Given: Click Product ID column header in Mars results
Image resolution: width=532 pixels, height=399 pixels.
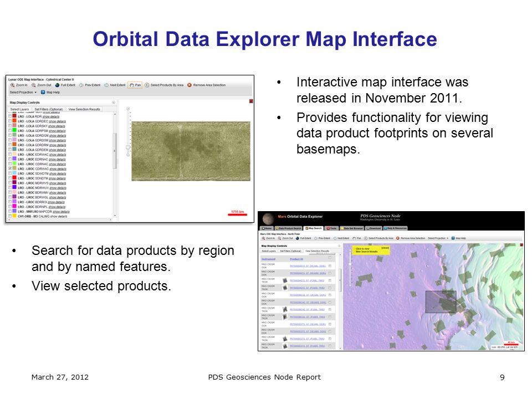Looking at the screenshot, I should (296, 259).
